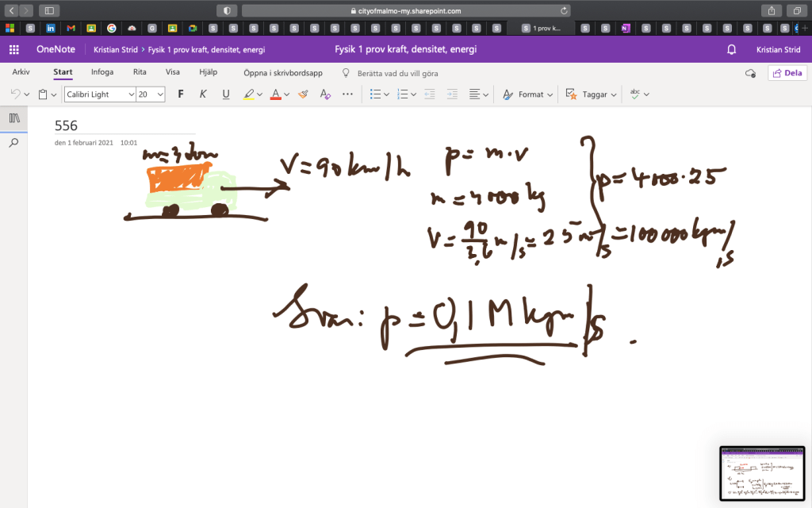Open the Rita ribbon tab
812x508 pixels.
(x=140, y=72)
